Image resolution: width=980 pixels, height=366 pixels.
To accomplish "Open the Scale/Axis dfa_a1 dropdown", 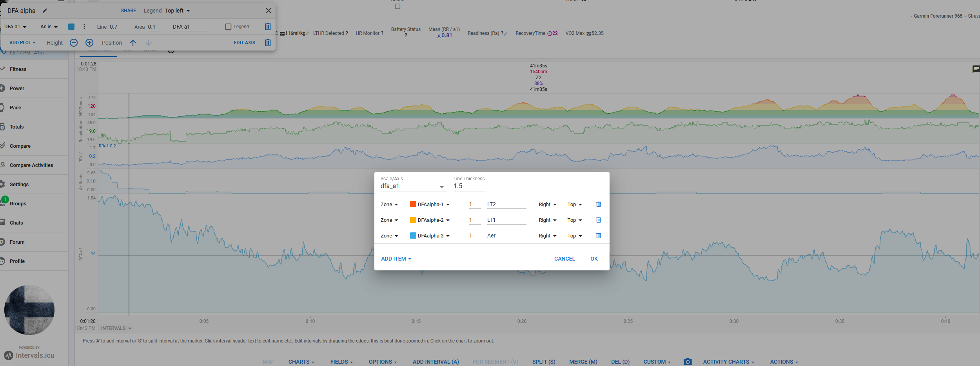I will coord(413,186).
